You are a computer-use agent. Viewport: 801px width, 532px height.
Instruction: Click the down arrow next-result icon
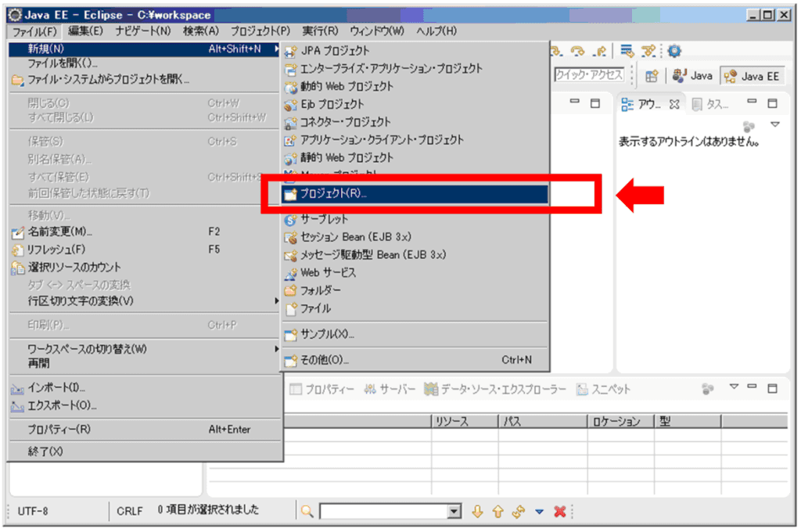coord(477,512)
